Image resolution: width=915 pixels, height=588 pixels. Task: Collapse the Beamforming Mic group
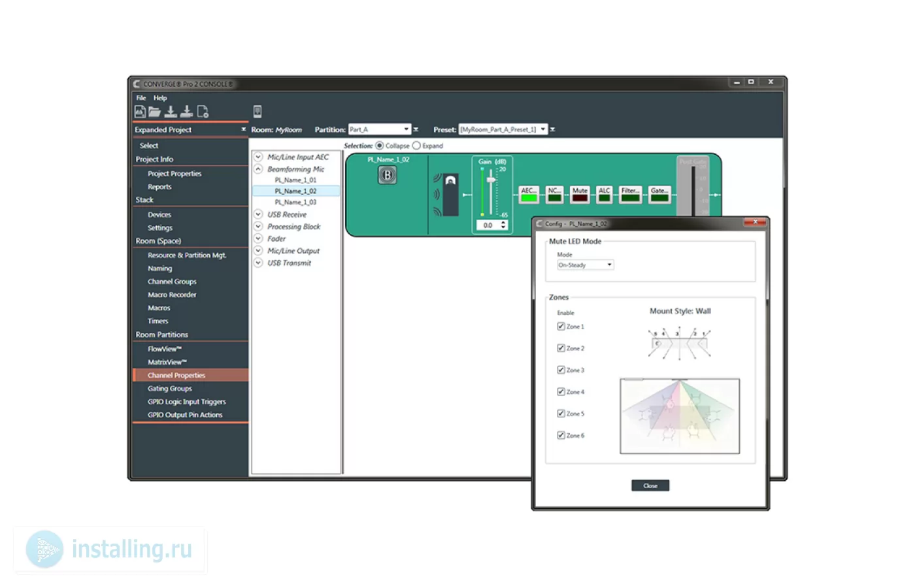tap(258, 169)
